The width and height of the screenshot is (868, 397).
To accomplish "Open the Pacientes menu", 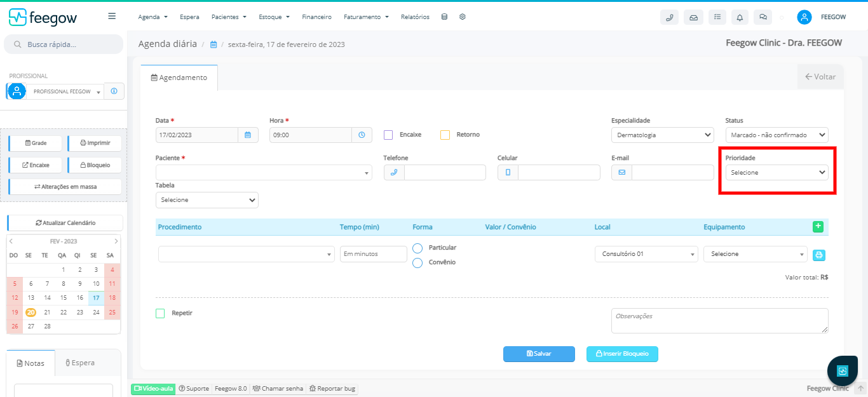I will (x=229, y=17).
